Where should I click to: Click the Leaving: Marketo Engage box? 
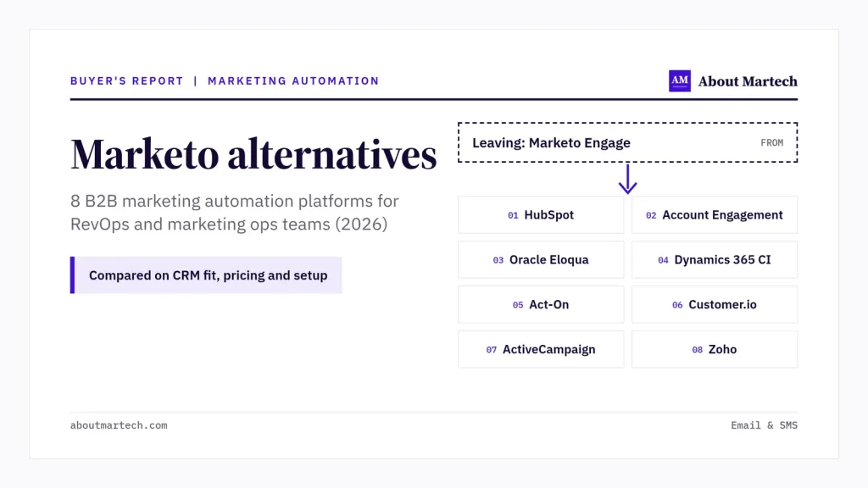[x=628, y=142]
